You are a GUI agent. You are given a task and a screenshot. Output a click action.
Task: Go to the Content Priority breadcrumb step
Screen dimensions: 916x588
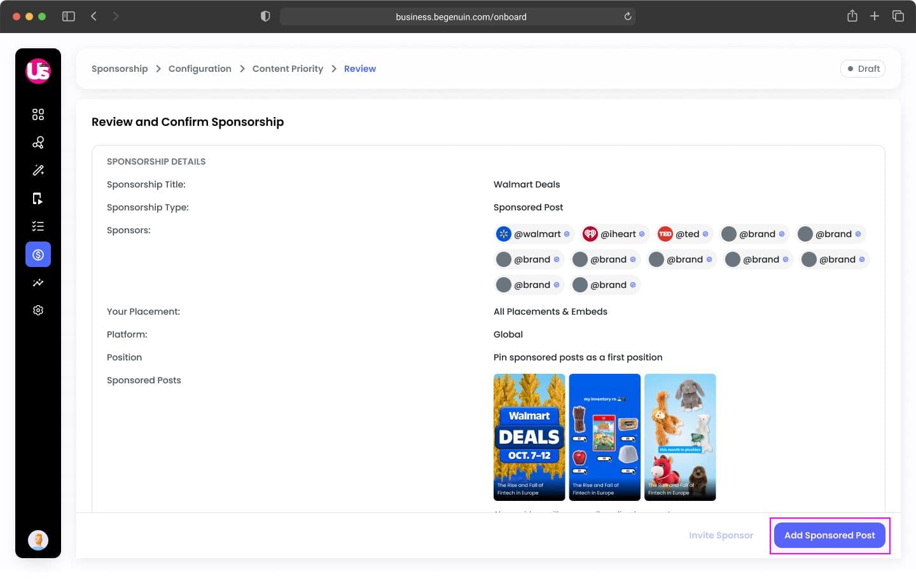[x=288, y=69]
